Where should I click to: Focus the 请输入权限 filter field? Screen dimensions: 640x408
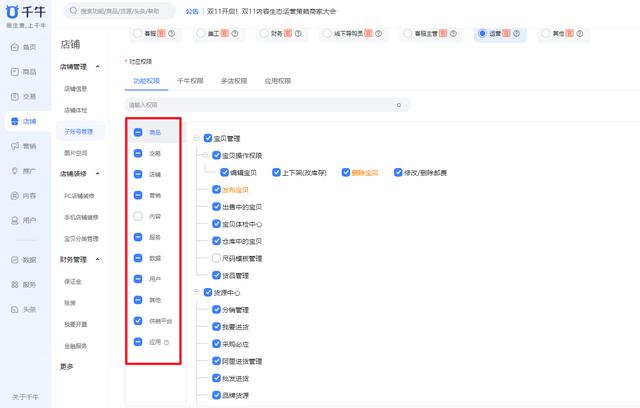[x=267, y=105]
